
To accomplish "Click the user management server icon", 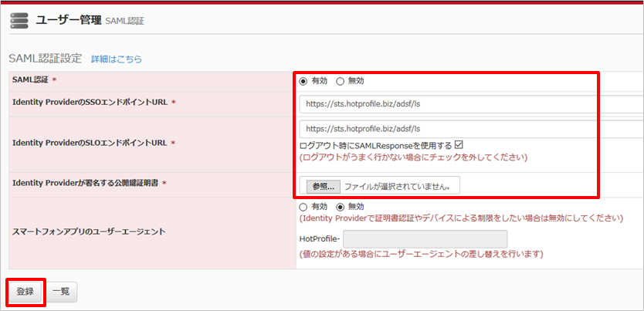I will (19, 20).
